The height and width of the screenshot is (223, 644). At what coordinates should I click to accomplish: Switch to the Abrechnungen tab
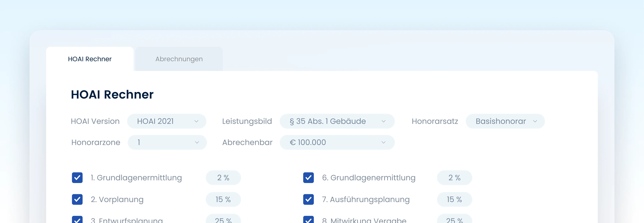(x=179, y=59)
